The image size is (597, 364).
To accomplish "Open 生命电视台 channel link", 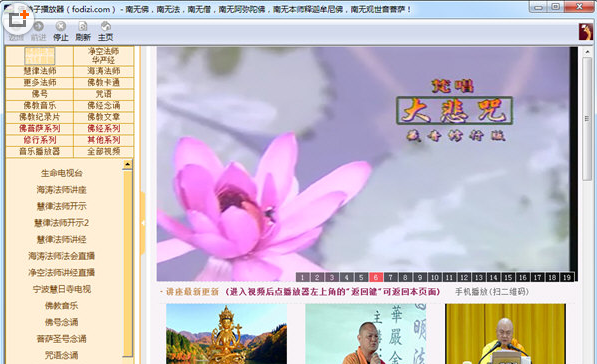I will pyautogui.click(x=62, y=173).
